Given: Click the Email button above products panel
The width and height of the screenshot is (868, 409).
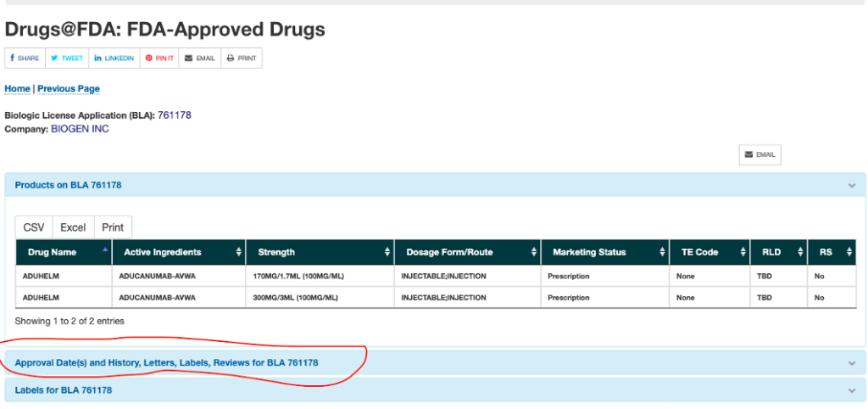Looking at the screenshot, I should (760, 154).
